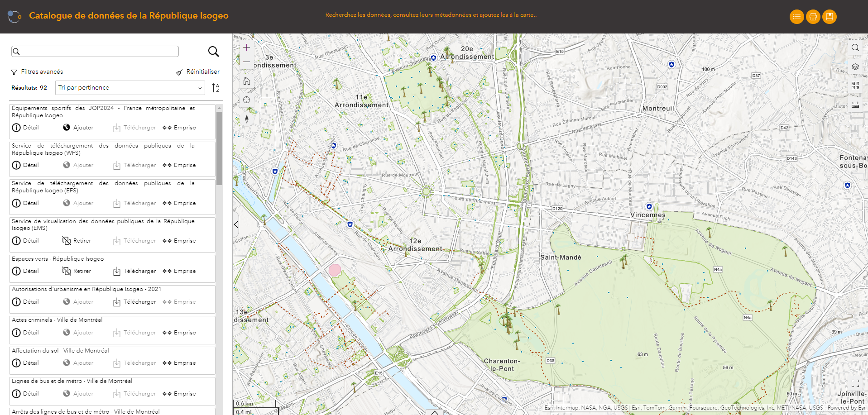Screen dimensions: 868x415
Task: Retirer the Espaces verts layer
Action: [77, 271]
